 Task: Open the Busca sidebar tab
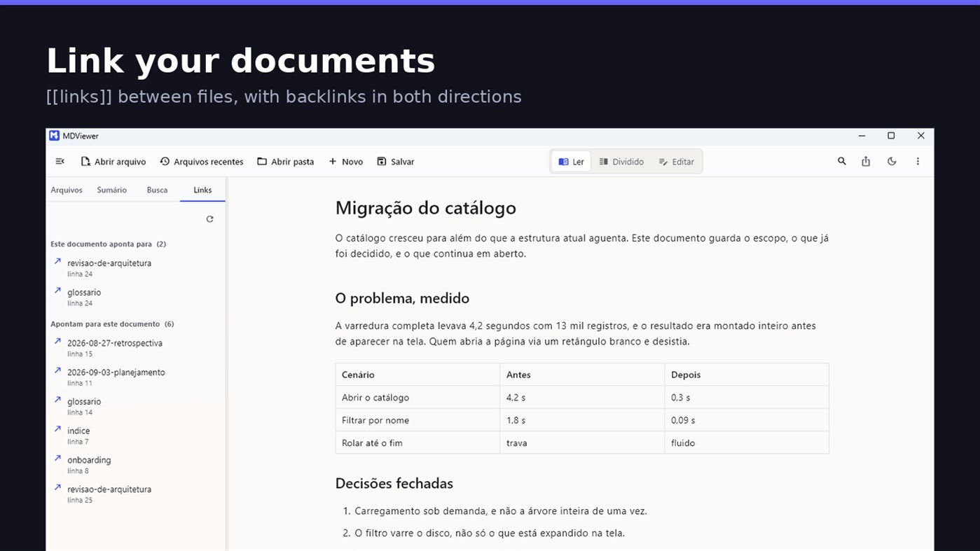pyautogui.click(x=157, y=190)
